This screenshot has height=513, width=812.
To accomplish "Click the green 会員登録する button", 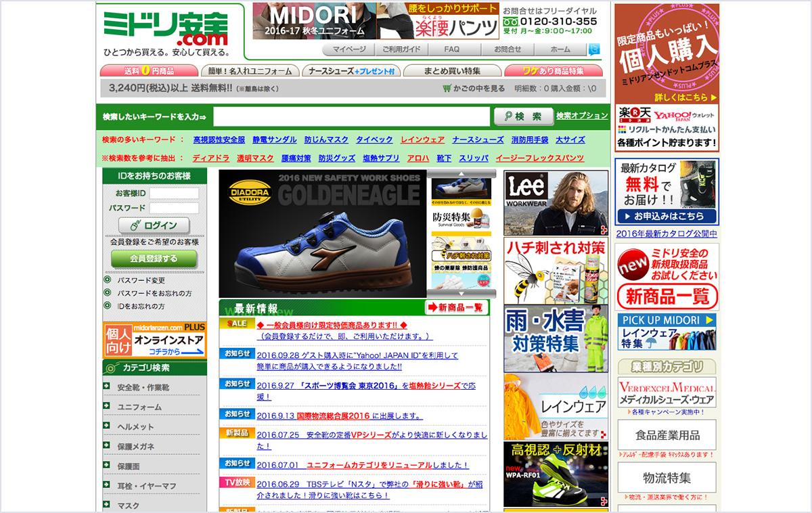I will [x=154, y=259].
